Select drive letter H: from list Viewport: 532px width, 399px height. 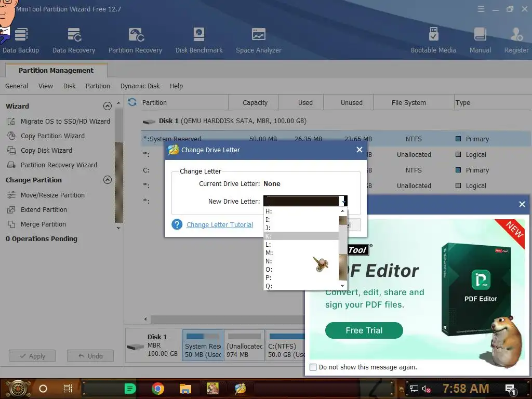click(301, 211)
